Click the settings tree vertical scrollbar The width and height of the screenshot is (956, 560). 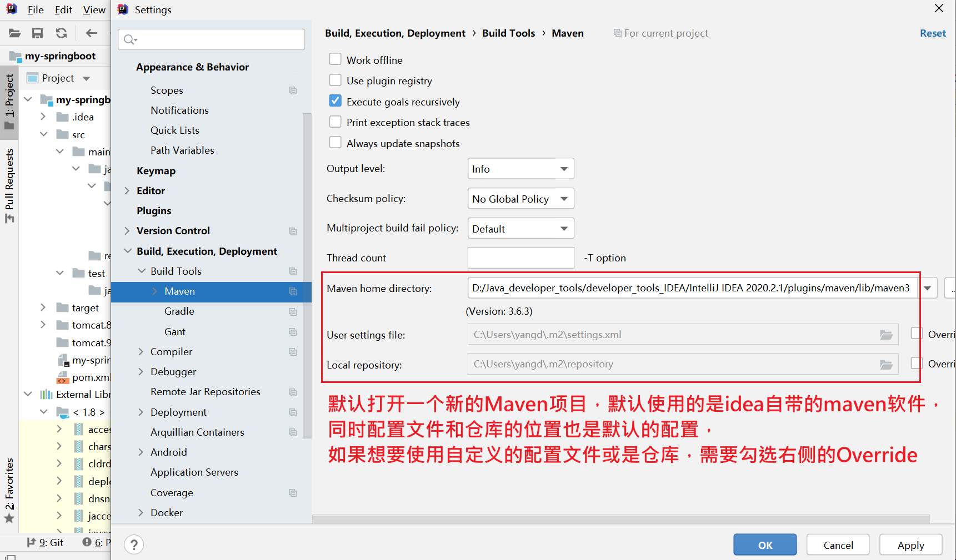click(x=307, y=276)
